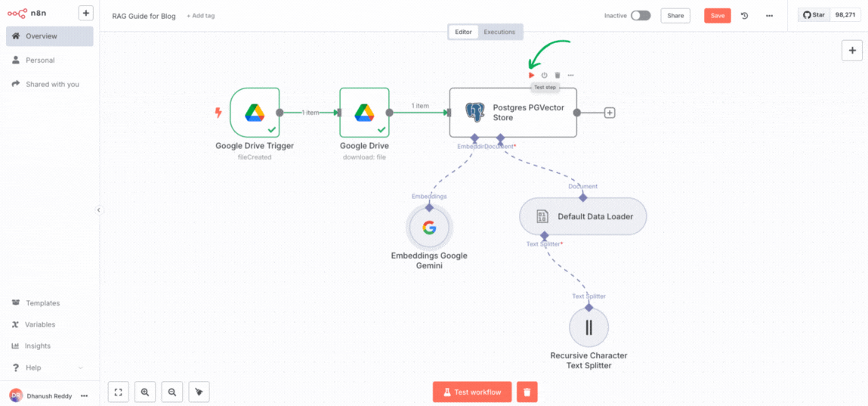Click the plus connector after Postgres PGVector Store

(610, 113)
